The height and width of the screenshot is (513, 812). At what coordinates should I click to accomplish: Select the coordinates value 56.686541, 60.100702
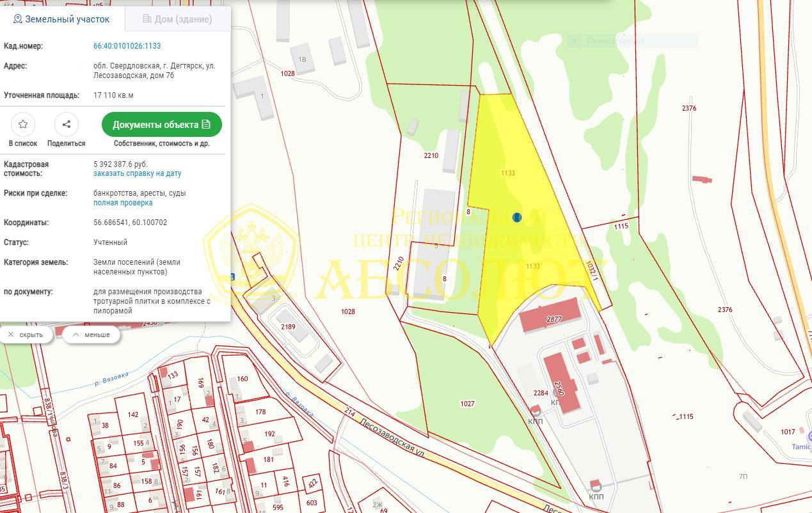click(131, 223)
